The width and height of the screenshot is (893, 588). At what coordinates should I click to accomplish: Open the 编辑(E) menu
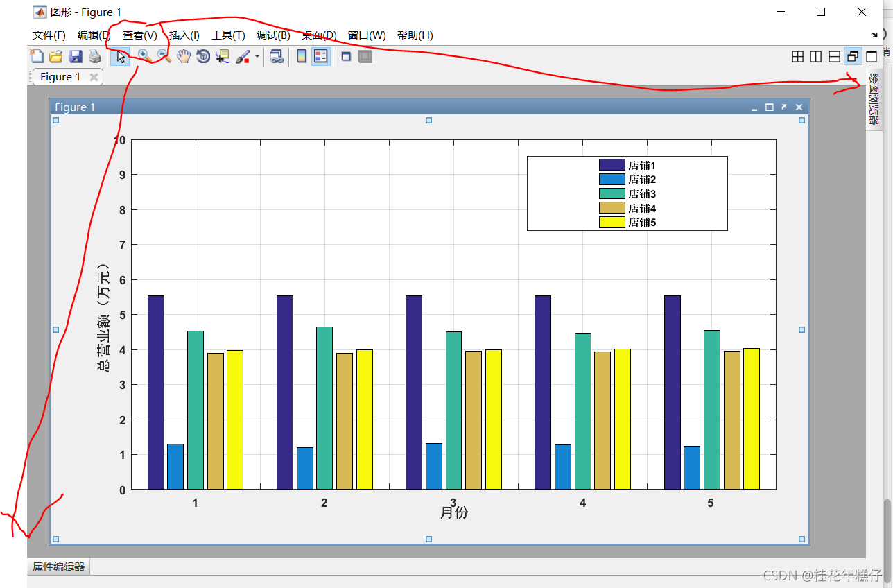(x=94, y=35)
